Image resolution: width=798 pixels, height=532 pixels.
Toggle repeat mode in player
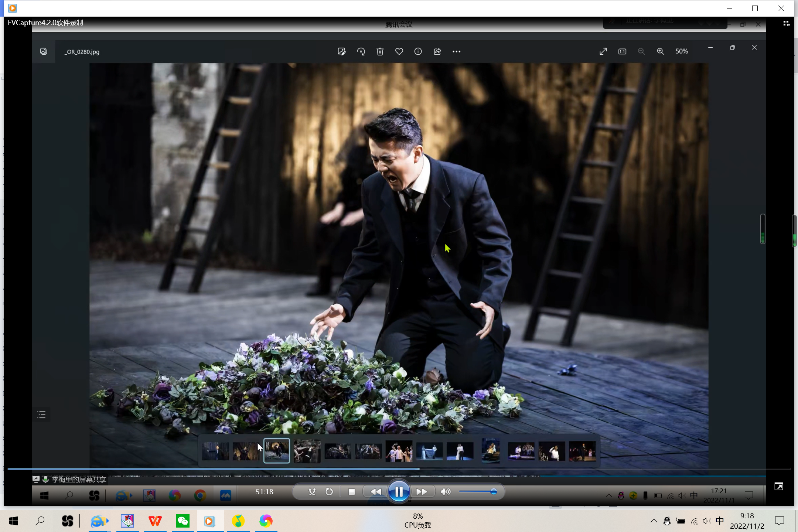[x=329, y=492]
